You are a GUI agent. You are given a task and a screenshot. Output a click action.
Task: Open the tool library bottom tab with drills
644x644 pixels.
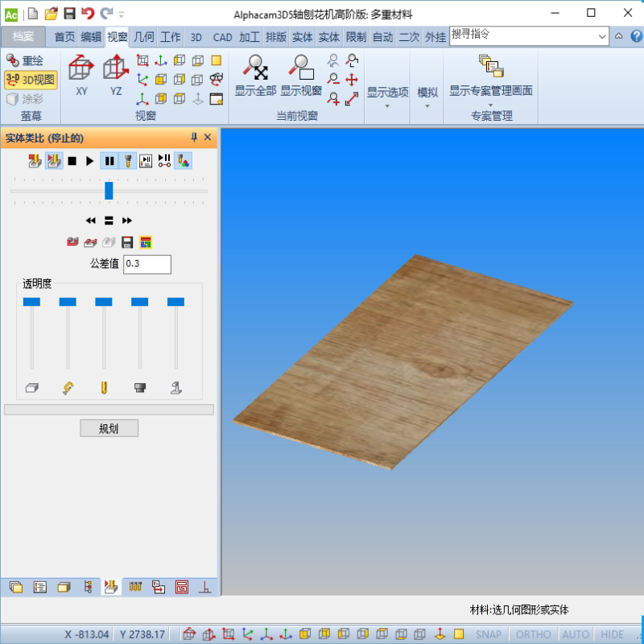(x=134, y=587)
